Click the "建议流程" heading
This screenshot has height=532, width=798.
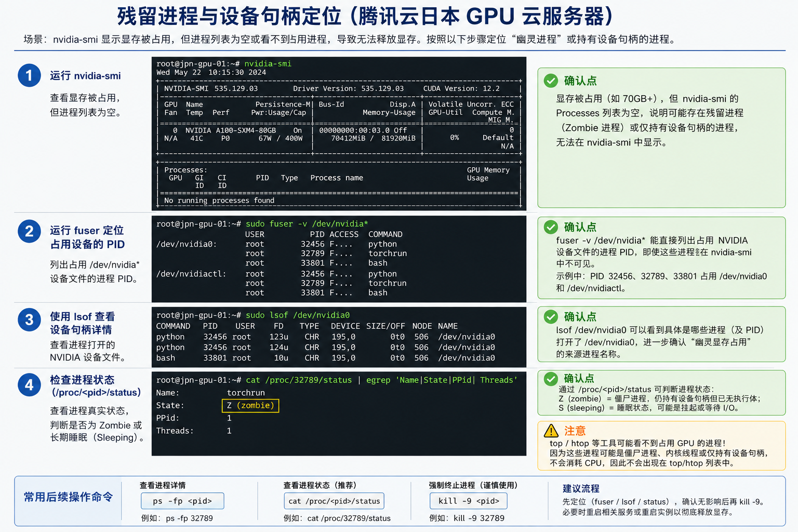point(581,488)
